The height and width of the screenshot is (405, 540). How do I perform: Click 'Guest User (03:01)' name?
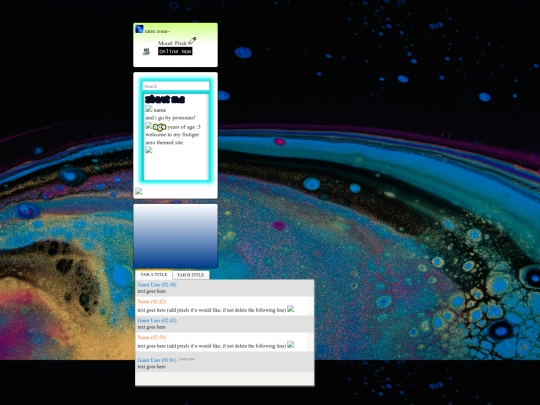click(157, 360)
